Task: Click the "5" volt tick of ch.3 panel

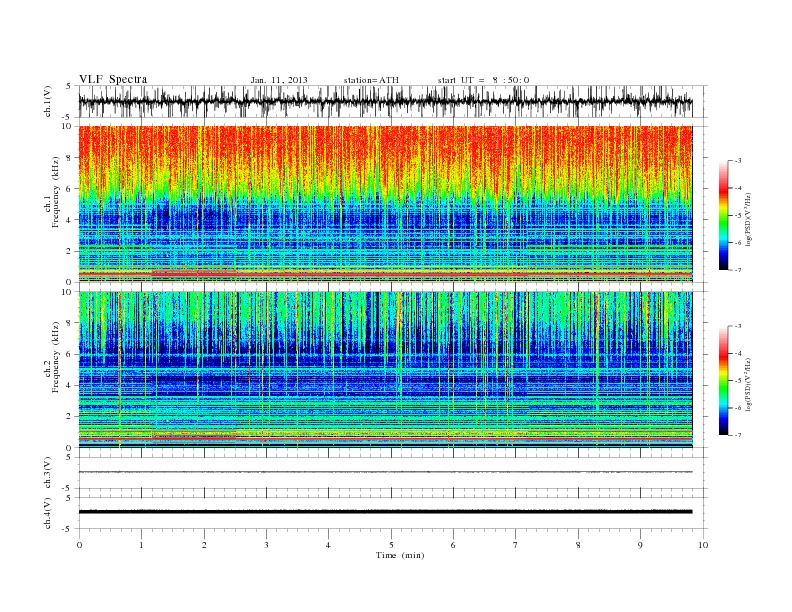Action: 70,457
